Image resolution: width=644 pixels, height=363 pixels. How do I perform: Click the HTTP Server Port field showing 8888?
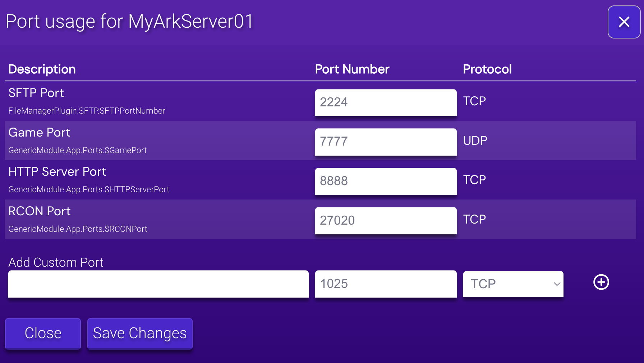pos(385,181)
